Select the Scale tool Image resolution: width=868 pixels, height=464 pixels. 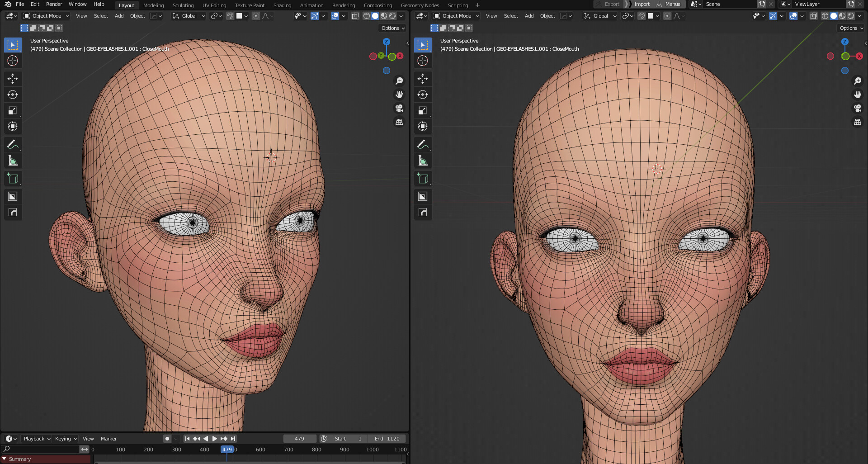(13, 110)
